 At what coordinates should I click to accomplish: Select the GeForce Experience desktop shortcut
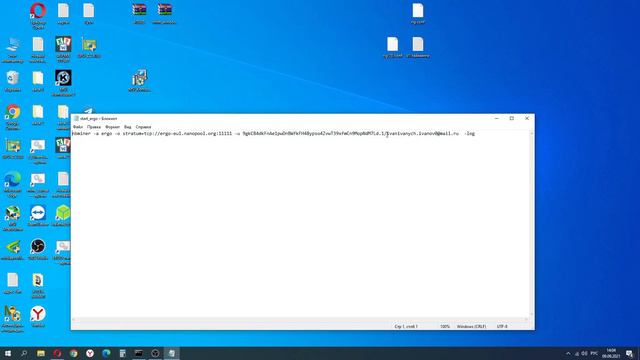pos(13,249)
